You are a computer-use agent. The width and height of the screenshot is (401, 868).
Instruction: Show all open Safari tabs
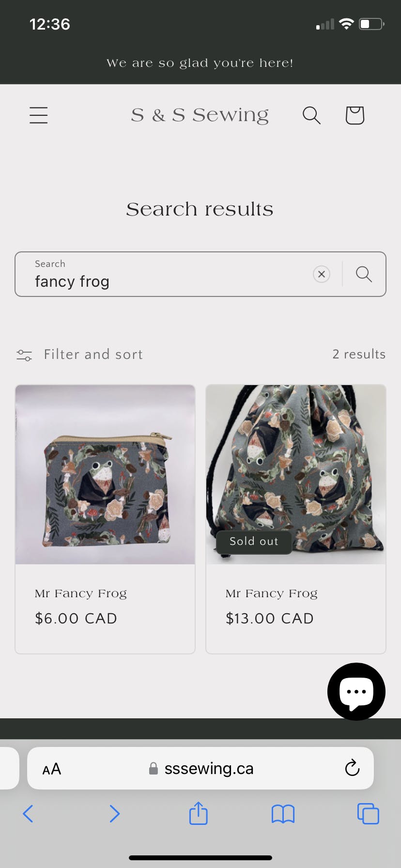pos(368,814)
